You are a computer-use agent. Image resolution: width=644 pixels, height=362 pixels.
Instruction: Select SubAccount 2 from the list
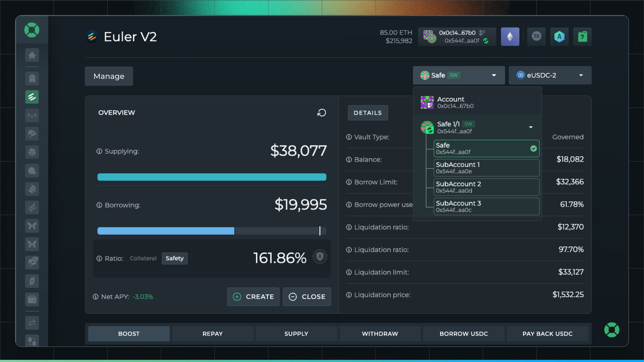486,187
